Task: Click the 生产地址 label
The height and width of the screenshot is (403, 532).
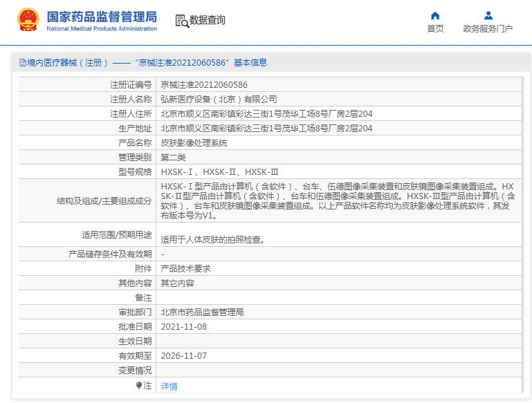Action: click(x=135, y=129)
